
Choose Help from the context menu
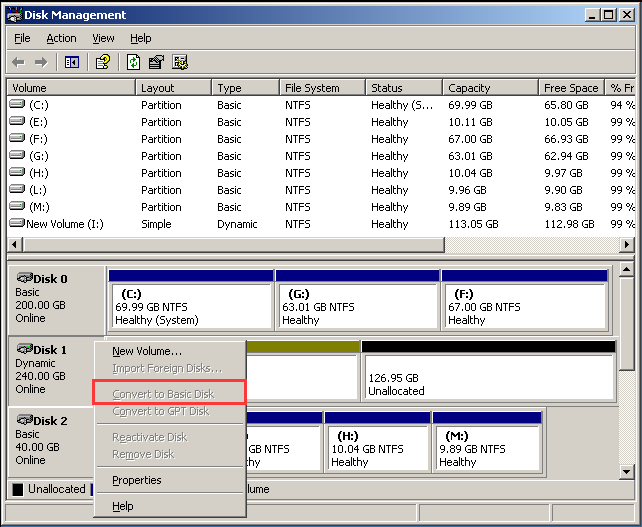point(170,506)
